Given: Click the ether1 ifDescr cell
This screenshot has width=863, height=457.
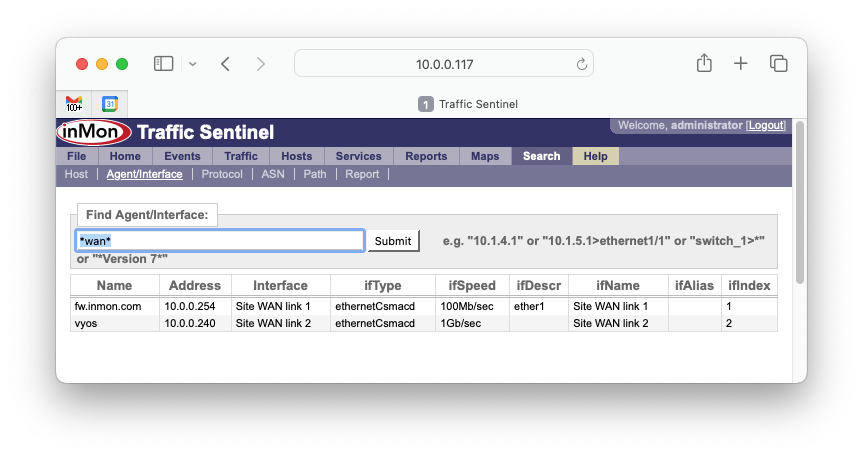Looking at the screenshot, I should coord(529,307).
